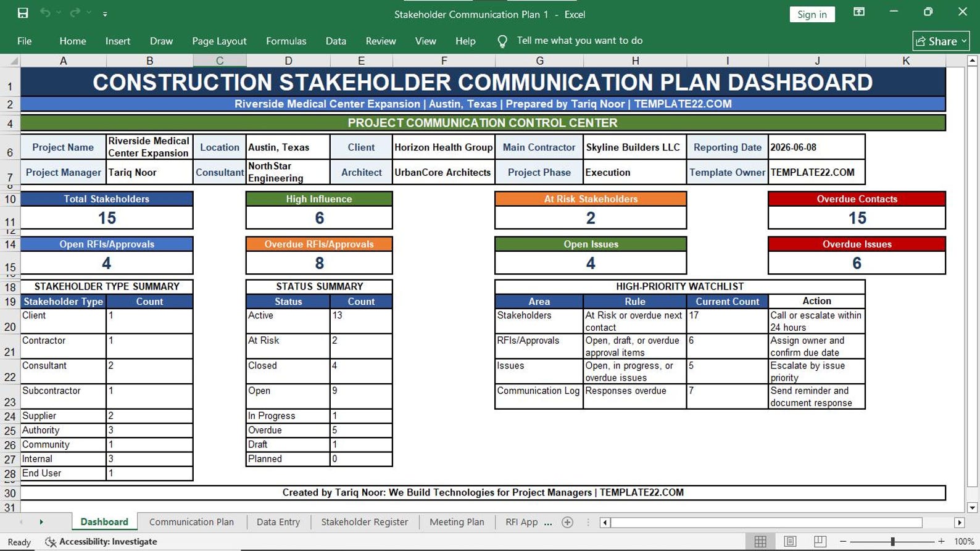The height and width of the screenshot is (551, 980).
Task: Click the Tell me lightbulb icon
Action: pyautogui.click(x=502, y=41)
